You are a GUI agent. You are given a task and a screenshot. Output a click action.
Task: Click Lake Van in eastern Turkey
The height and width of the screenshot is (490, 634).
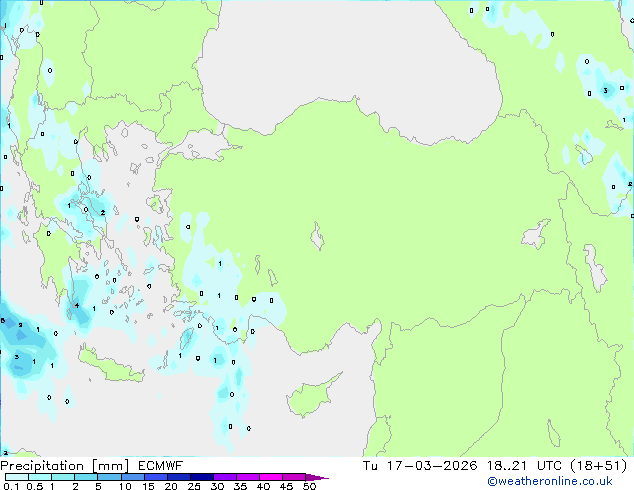(536, 236)
